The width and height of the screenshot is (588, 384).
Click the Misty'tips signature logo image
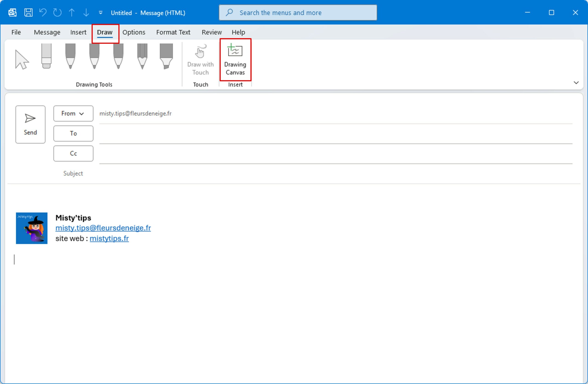(32, 228)
